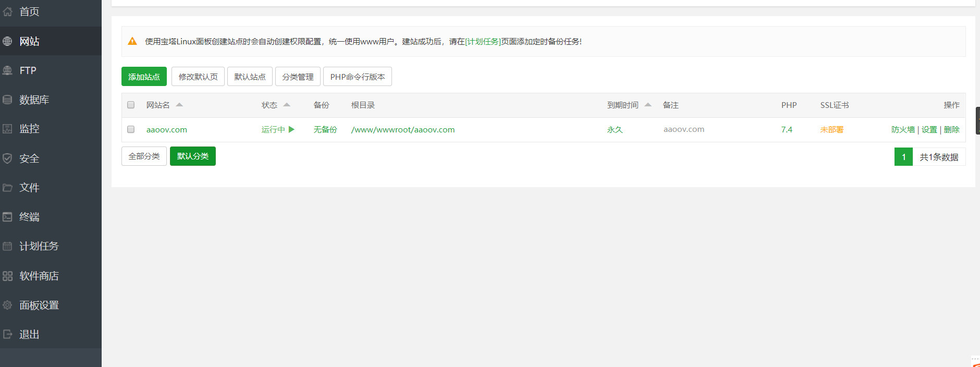Sort by 网站名 using its arrow
Image resolution: width=980 pixels, height=367 pixels.
pos(179,105)
